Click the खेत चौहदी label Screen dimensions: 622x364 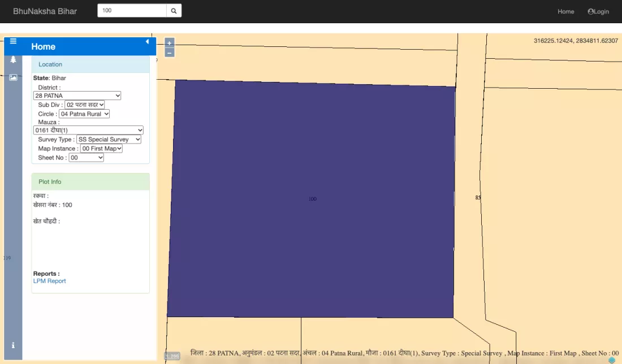coord(46,221)
